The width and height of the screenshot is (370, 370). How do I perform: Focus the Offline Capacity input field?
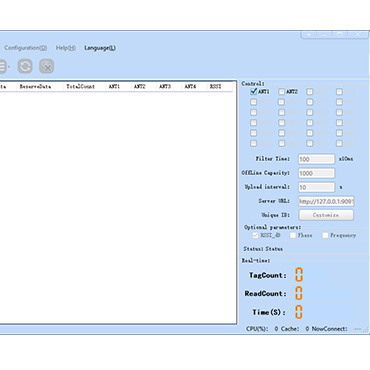click(x=316, y=173)
